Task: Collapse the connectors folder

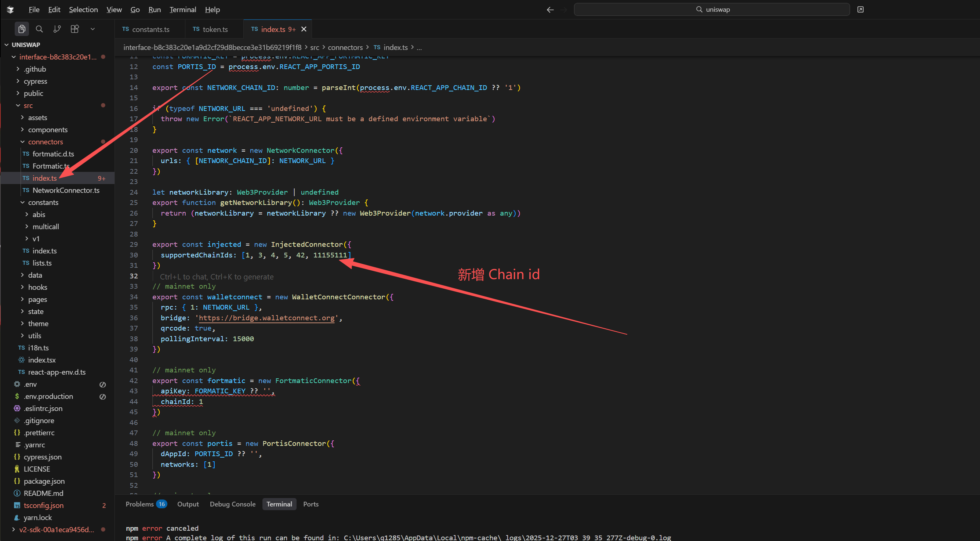Action: point(45,142)
